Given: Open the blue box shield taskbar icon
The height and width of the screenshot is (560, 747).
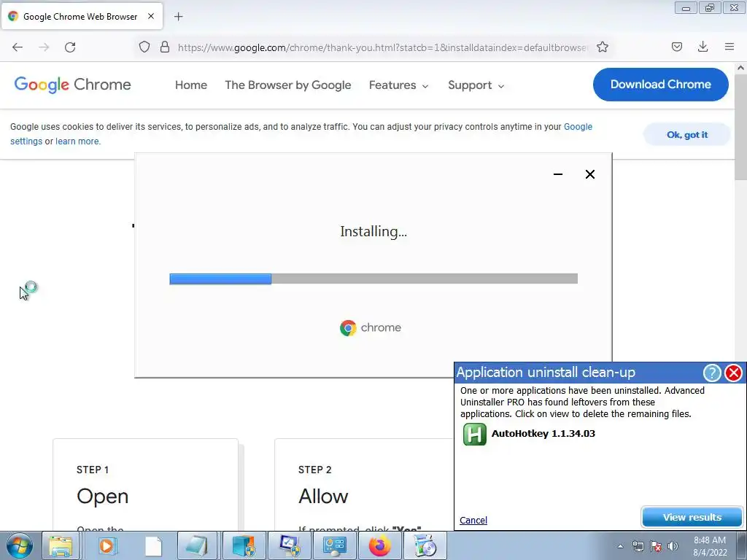Looking at the screenshot, I should point(244,545).
